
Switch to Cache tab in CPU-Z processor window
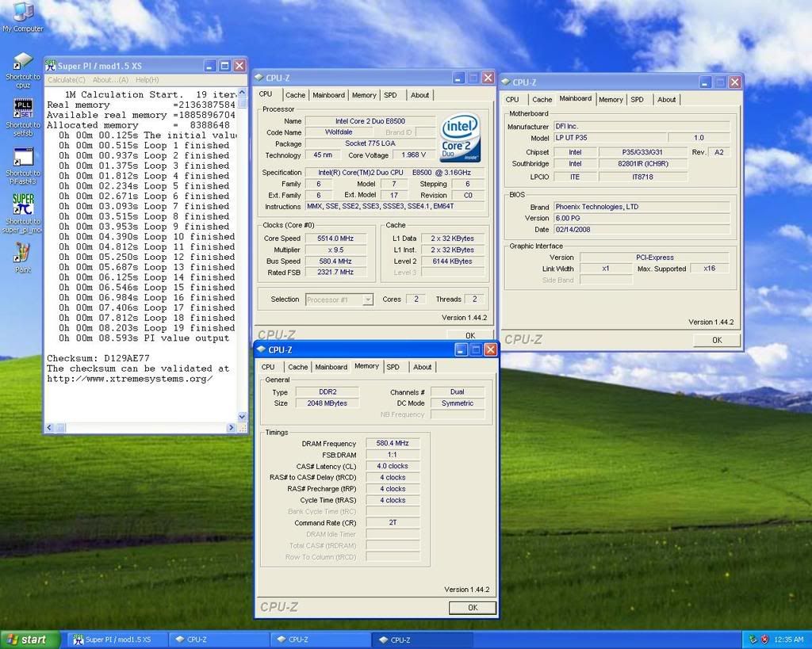[x=295, y=95]
